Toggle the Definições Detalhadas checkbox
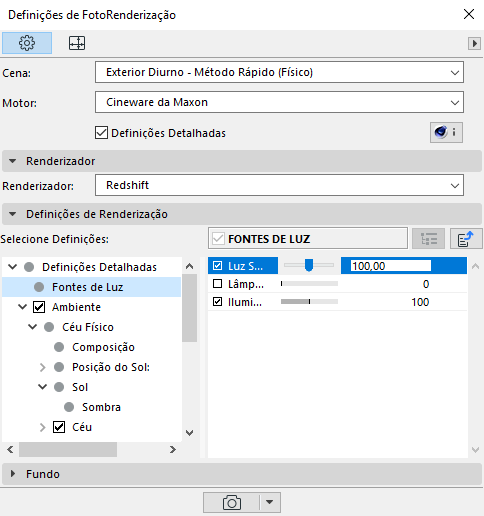Viewport: 484px width, 516px height. coord(101,133)
